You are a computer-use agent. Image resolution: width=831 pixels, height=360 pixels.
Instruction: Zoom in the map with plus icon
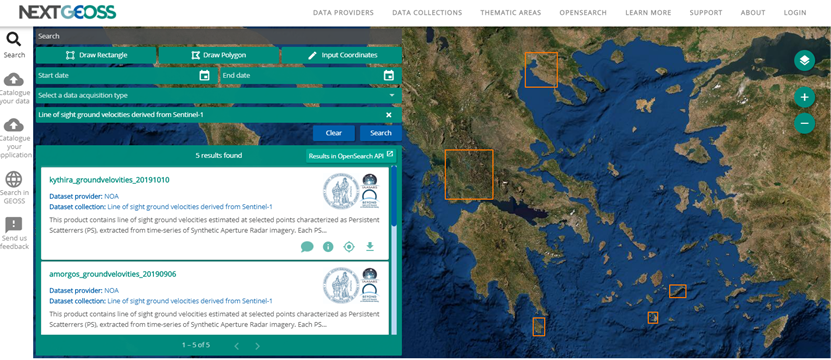(x=804, y=97)
